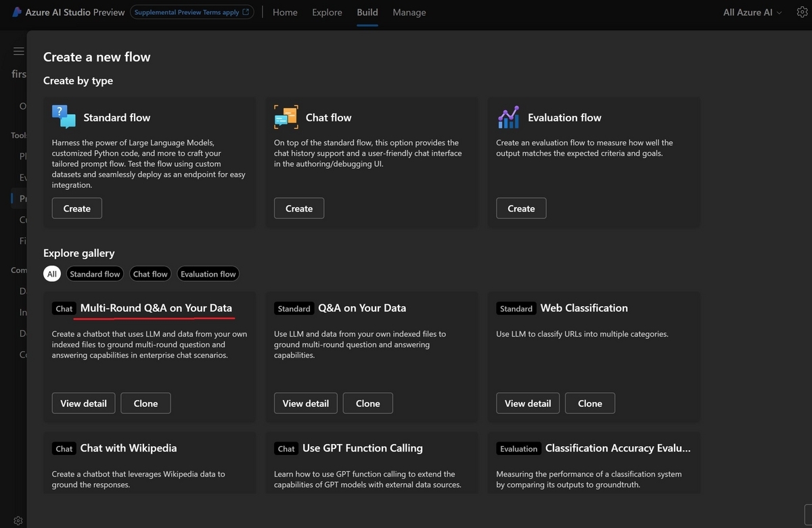Click the Standard flow icon on its card
The width and height of the screenshot is (812, 528).
(62, 116)
